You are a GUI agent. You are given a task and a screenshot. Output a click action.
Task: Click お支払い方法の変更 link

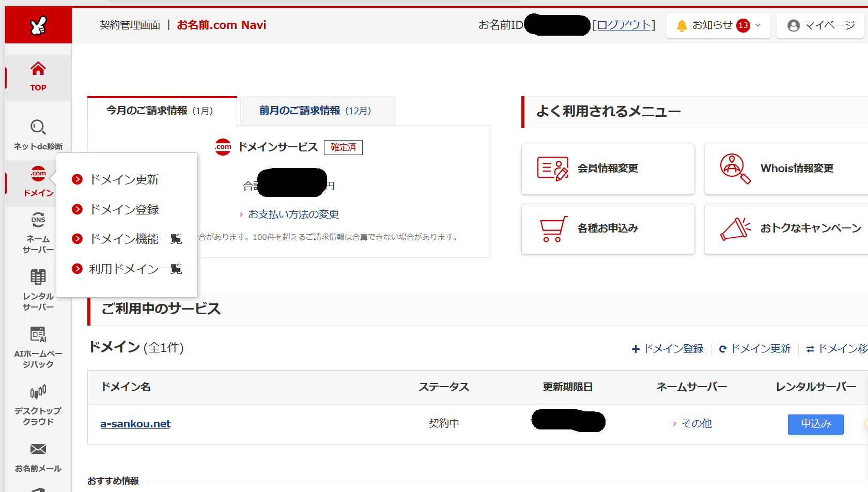[x=293, y=214]
